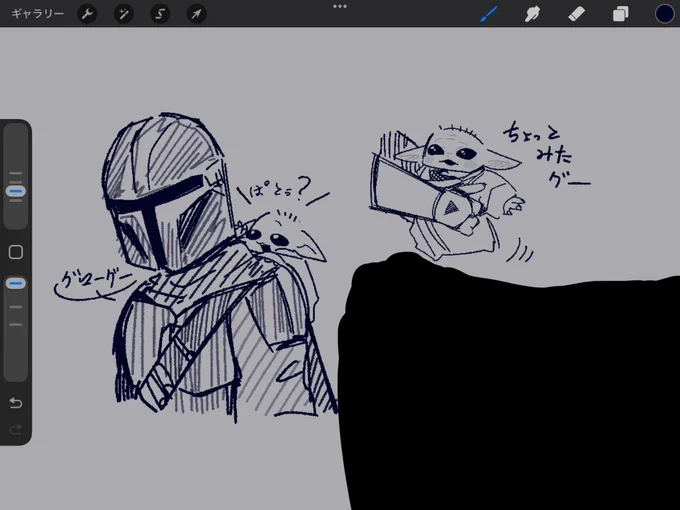The width and height of the screenshot is (680, 510).
Task: Open the active color picker circle
Action: tap(664, 14)
